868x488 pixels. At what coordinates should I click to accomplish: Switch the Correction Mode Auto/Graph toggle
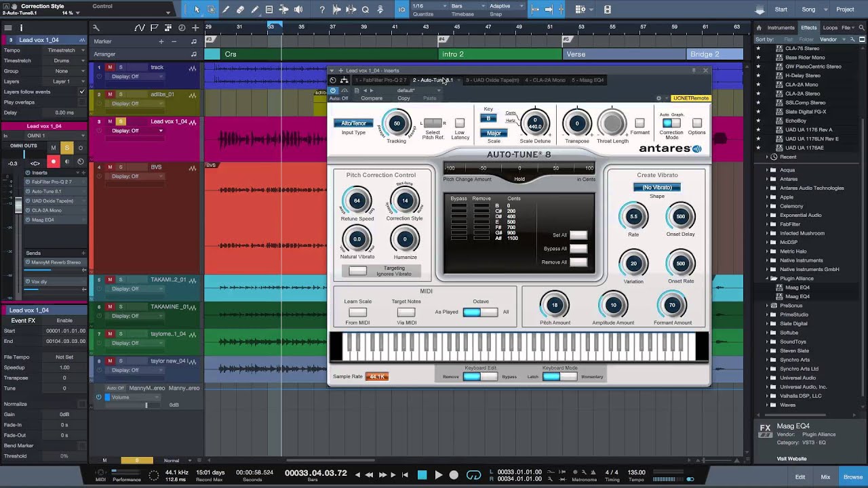[671, 123]
